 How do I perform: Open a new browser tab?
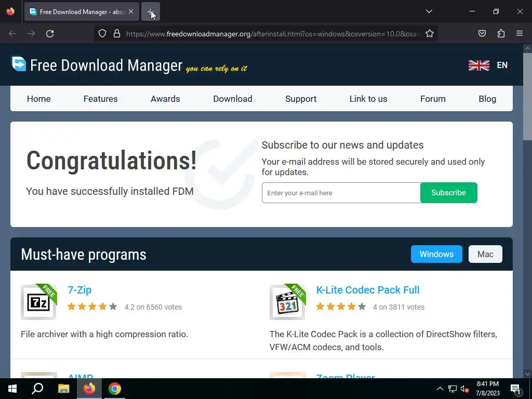[150, 11]
